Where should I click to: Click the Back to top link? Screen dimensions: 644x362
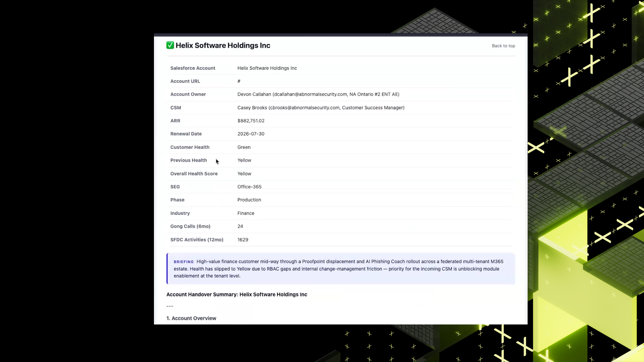(x=503, y=46)
